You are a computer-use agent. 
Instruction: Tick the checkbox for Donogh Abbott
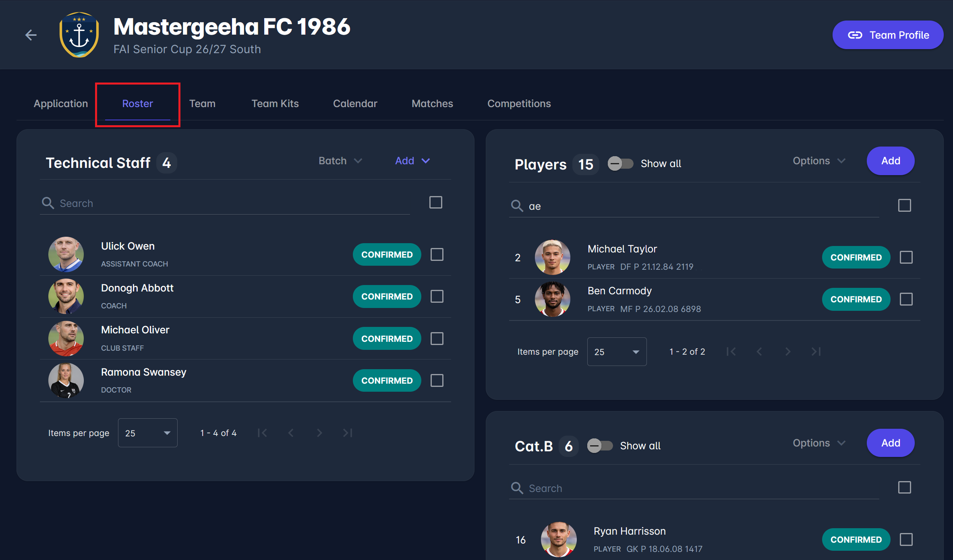(437, 296)
